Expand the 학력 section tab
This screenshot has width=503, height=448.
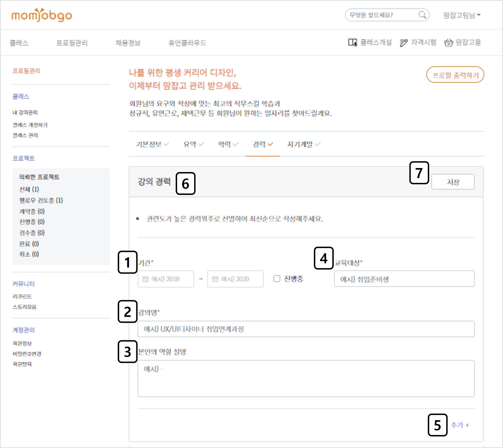point(228,144)
